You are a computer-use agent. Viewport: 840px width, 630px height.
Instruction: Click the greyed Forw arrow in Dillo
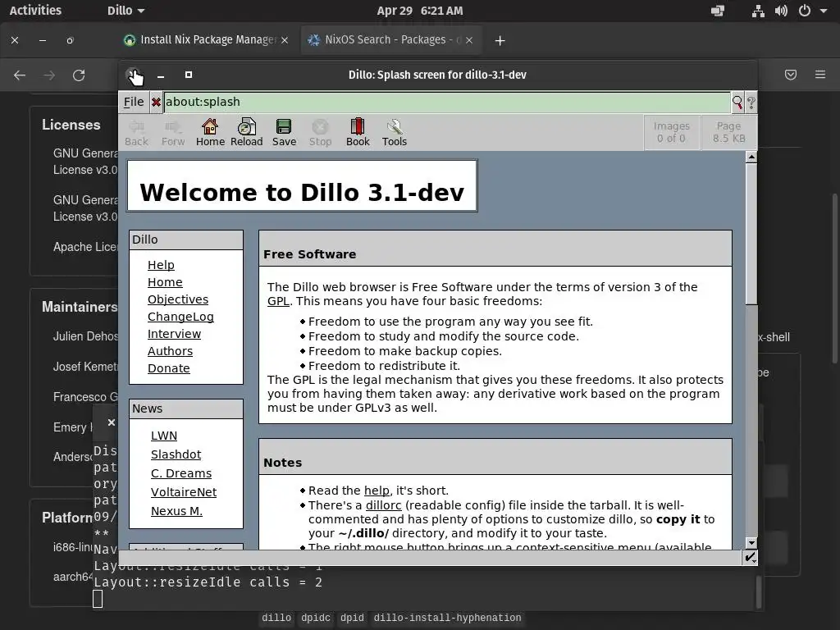(173, 132)
